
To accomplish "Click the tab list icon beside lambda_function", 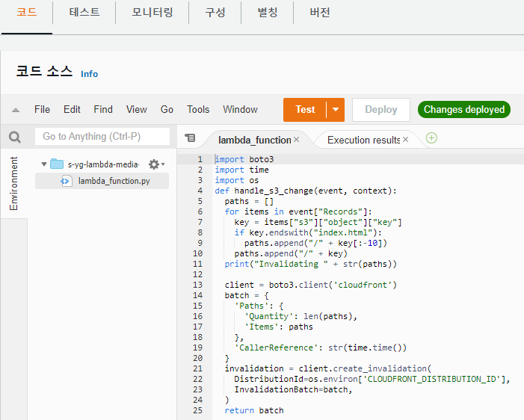I will pyautogui.click(x=190, y=138).
